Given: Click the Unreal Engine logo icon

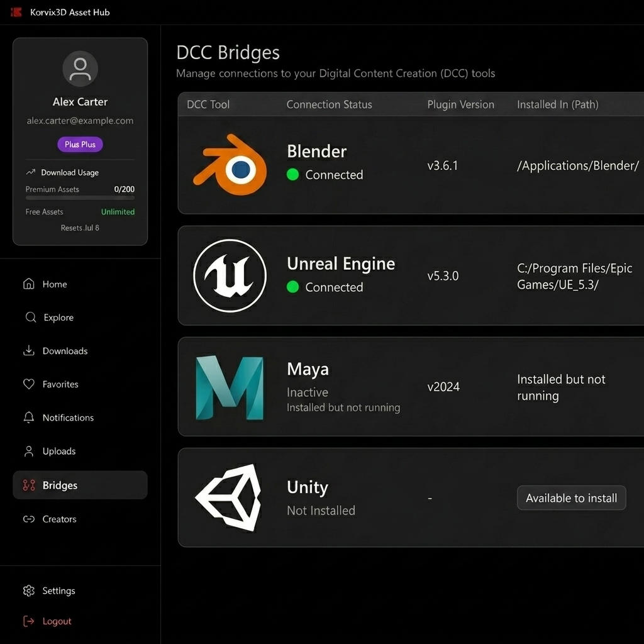Looking at the screenshot, I should tap(230, 275).
